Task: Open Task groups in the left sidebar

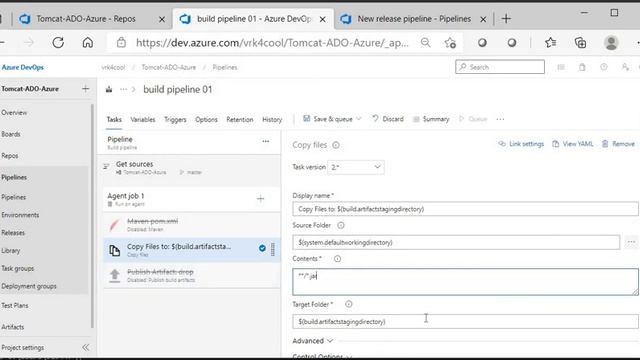Action: (18, 268)
